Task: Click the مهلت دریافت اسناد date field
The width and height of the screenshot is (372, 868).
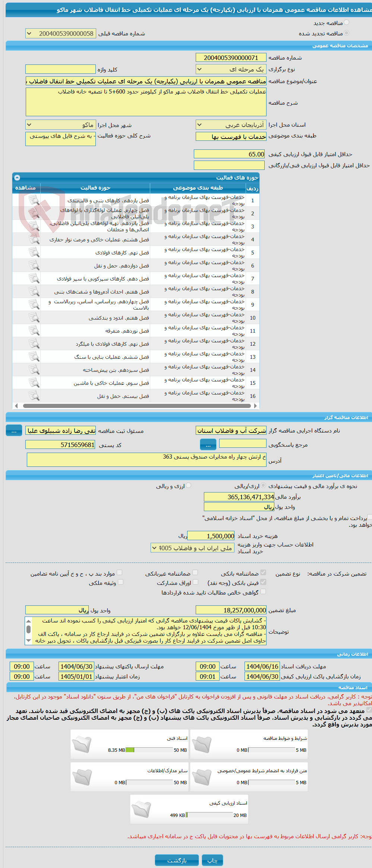Action: (x=262, y=666)
